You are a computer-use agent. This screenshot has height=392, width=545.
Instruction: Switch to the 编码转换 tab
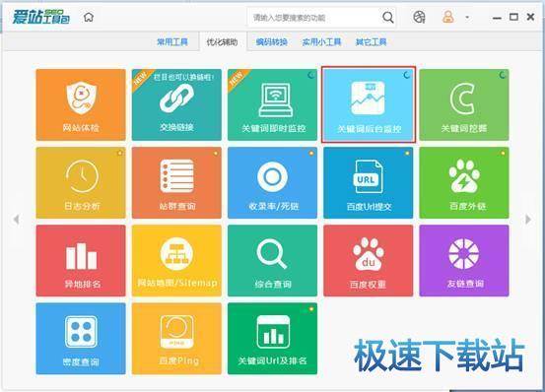tap(271, 42)
